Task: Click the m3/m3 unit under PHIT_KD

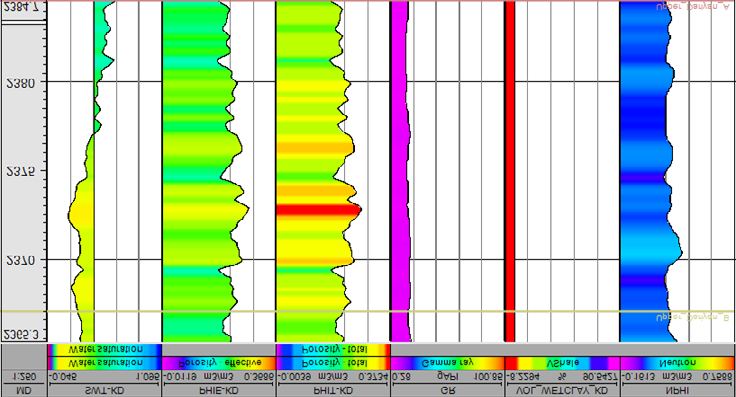Action: 333,377
